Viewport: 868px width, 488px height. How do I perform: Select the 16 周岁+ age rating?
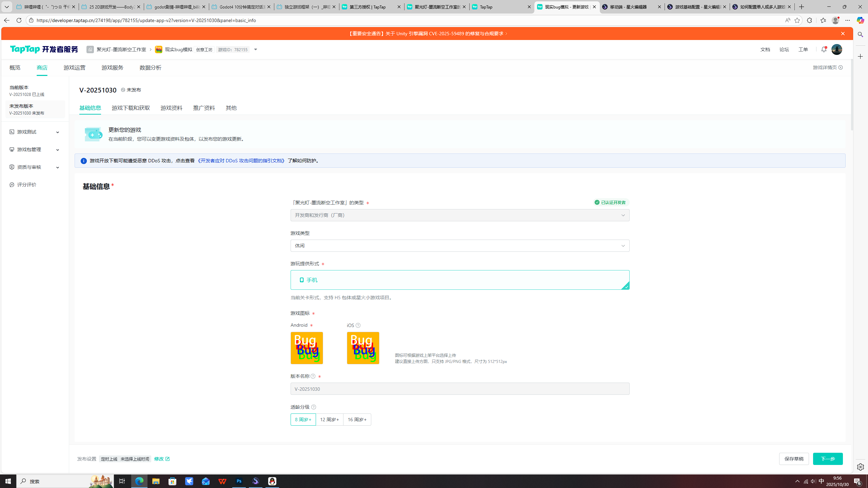point(357,420)
